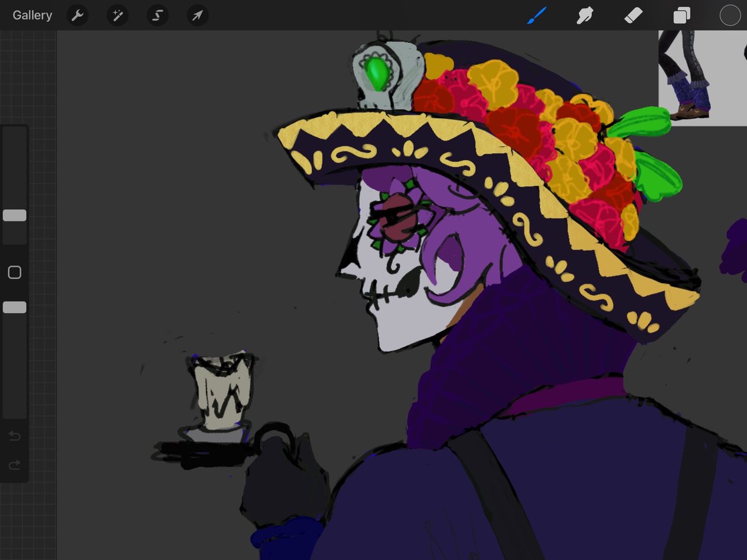The image size is (747, 560).
Task: Select the Smudge tool
Action: [585, 16]
